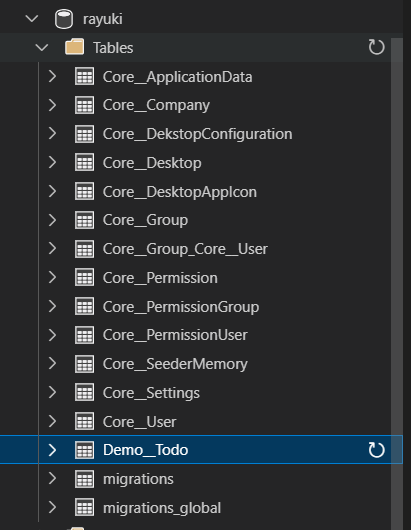411x530 pixels.
Task: Select Core__DekstopConfiguration table name
Action: [197, 134]
